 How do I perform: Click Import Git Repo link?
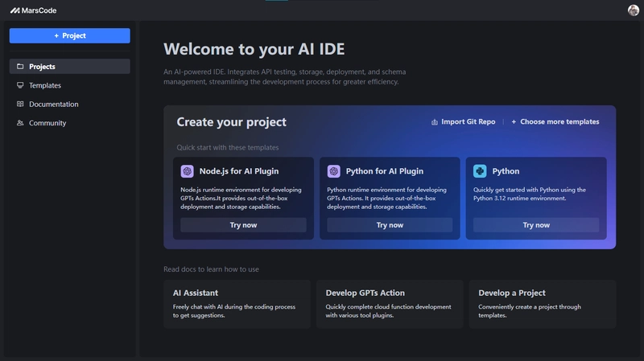(464, 122)
